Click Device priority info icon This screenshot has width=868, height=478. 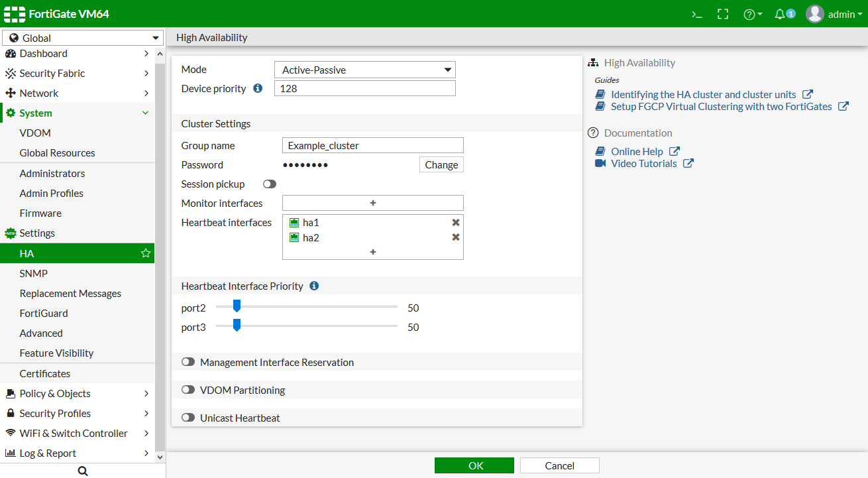point(258,88)
